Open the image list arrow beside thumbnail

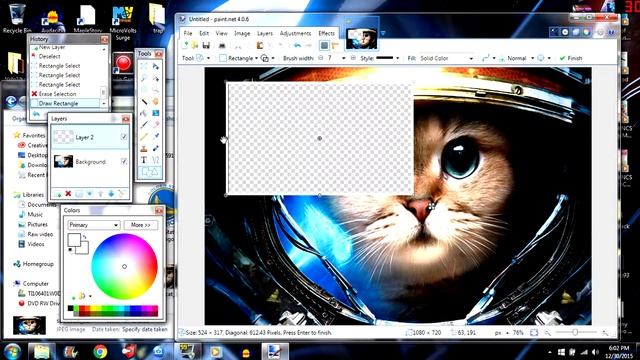(383, 33)
